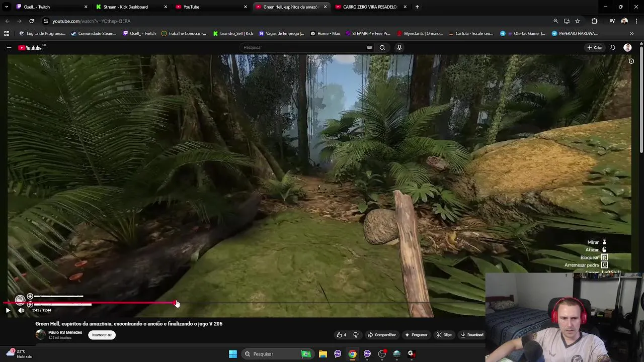This screenshot has height=362, width=644.
Task: View site information icon in address bar
Action: [46, 21]
